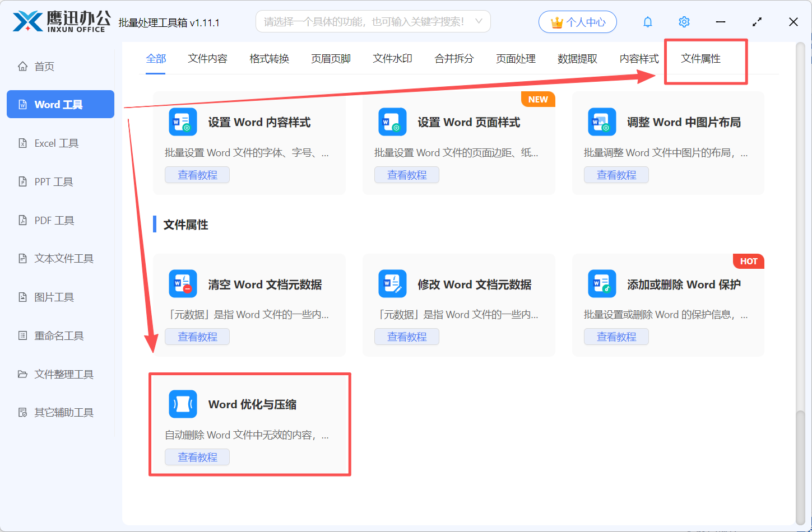Screen dimensions: 812x532
Task: Go to 首页 in the sidebar
Action: point(61,66)
